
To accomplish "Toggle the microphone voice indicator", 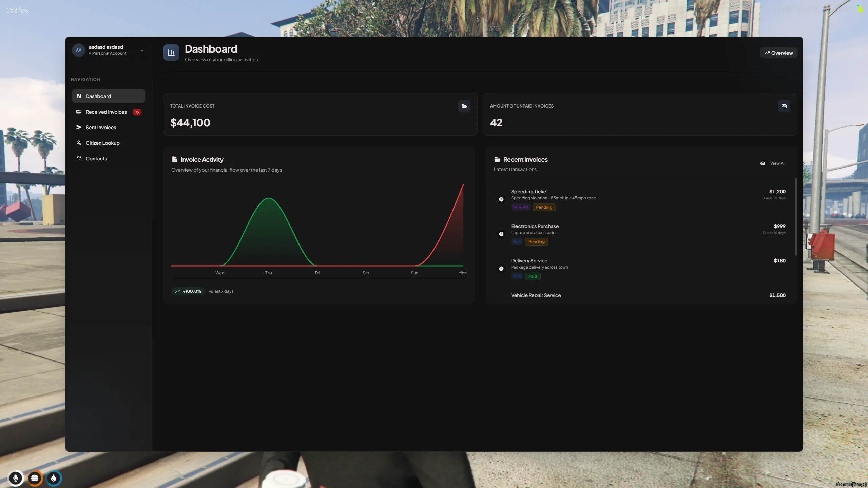I will tap(16, 478).
